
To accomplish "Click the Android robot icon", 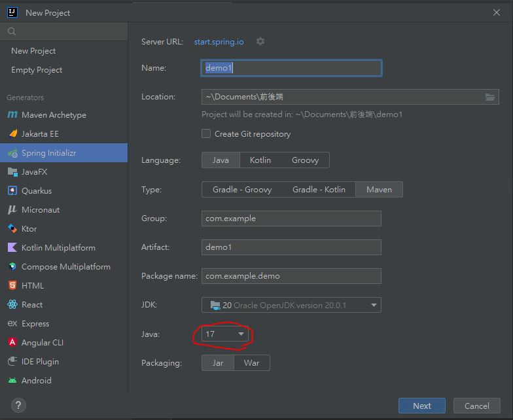I will [12, 381].
